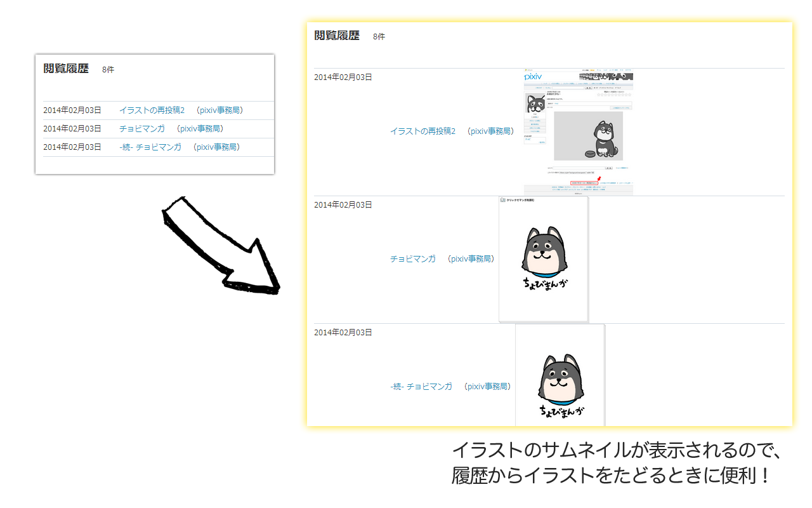Click date '2014年02月03日' of right panel -続- チョビマンガ row
The width and height of the screenshot is (812, 508).
(343, 332)
